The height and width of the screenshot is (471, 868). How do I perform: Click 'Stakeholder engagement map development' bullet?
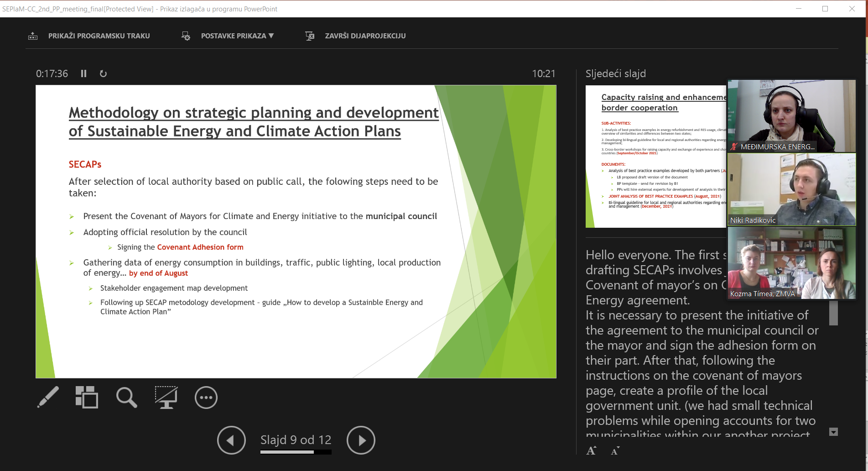pyautogui.click(x=174, y=288)
